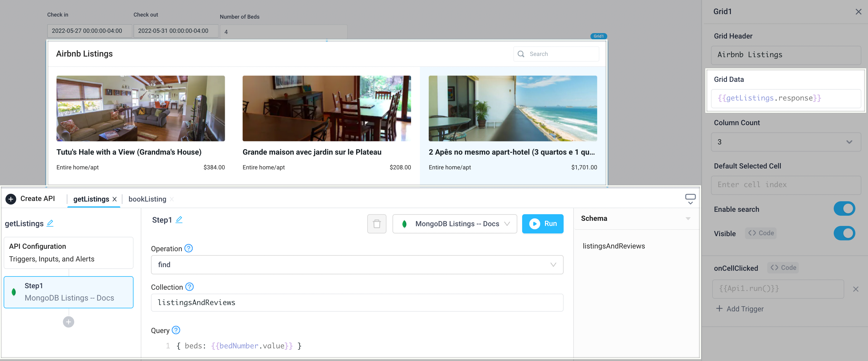
Task: Turn off the Visible toggle for Grid1
Action: point(845,233)
